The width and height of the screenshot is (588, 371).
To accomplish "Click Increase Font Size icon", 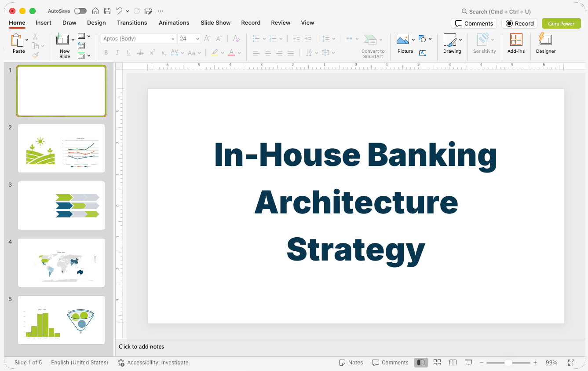I will point(207,39).
